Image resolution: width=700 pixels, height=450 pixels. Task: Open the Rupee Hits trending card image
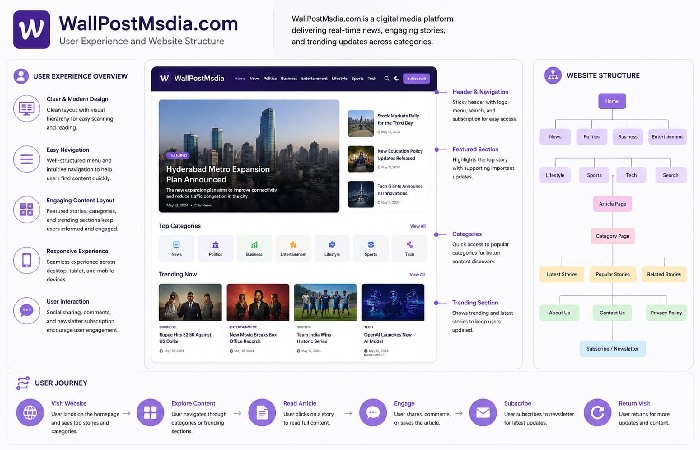pos(190,302)
